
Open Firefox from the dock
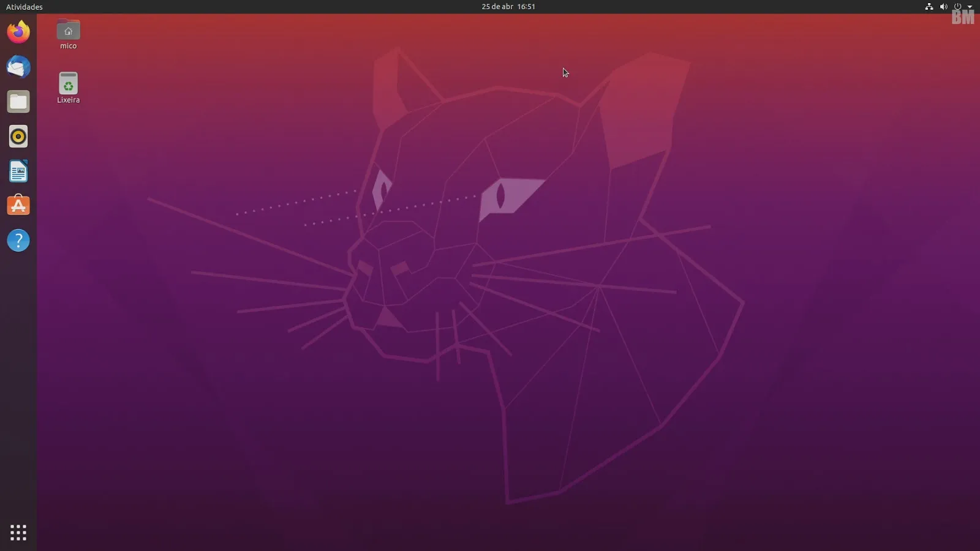[x=18, y=32]
